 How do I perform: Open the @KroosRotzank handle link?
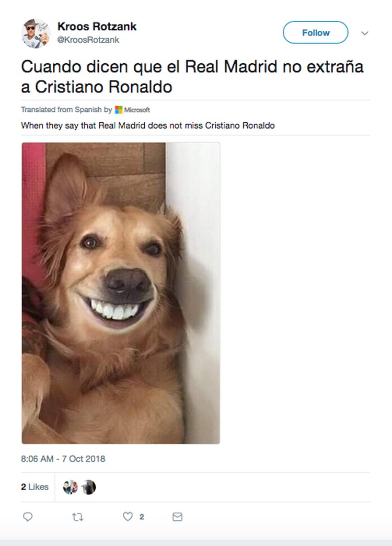(x=88, y=40)
